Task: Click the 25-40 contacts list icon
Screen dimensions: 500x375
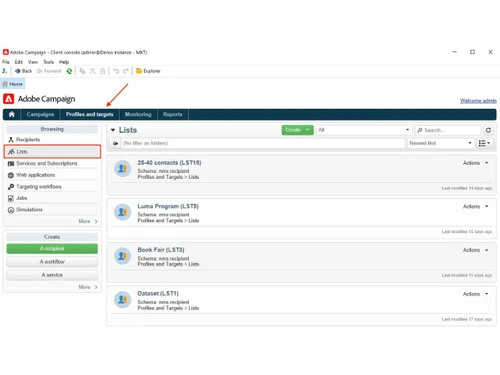Action: click(122, 169)
